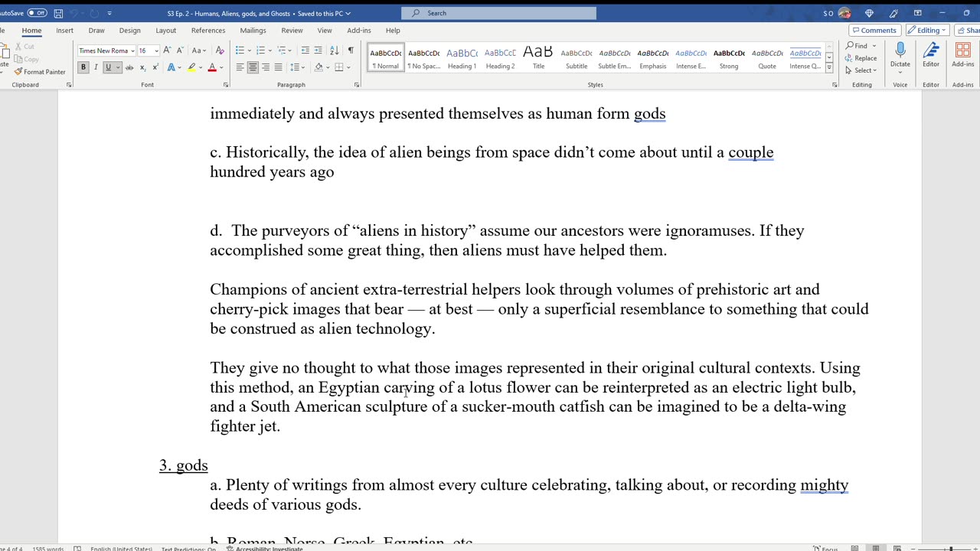Apply Multilevel list icon
This screenshot has height=551, width=980.
click(282, 51)
